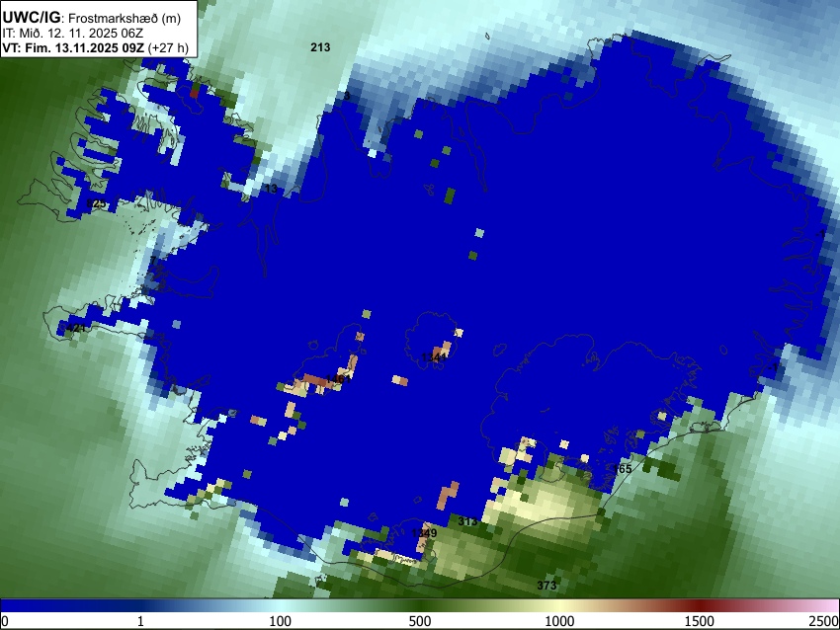Click the '13' value on the map

[271, 189]
